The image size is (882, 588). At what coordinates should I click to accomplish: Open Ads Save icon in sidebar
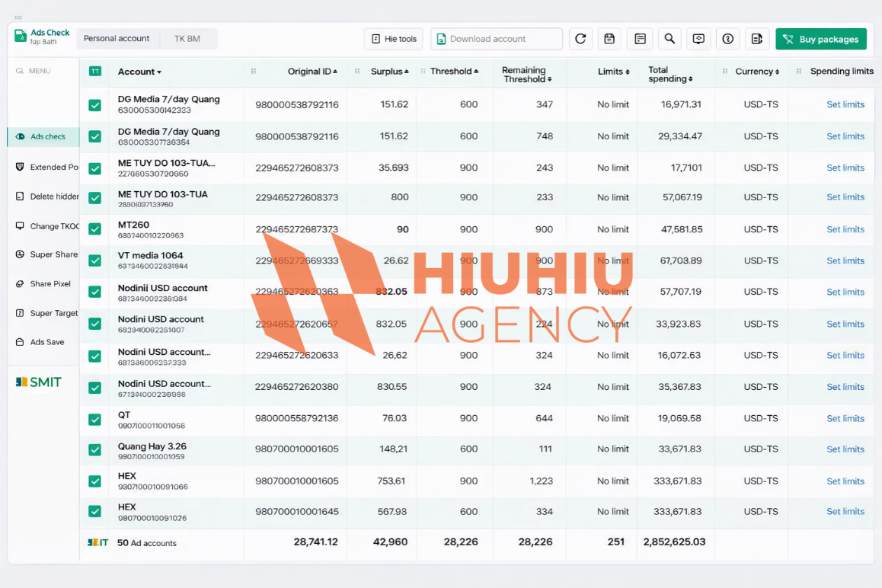pyautogui.click(x=20, y=342)
